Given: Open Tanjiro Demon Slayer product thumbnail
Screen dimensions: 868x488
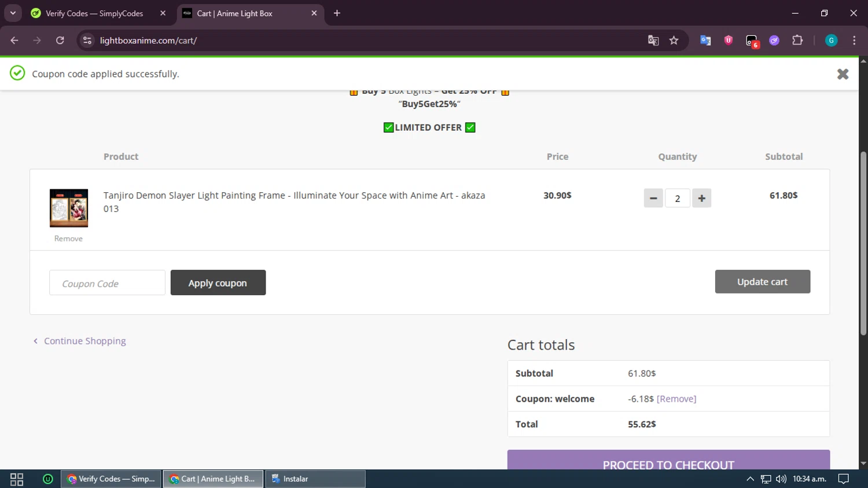Looking at the screenshot, I should point(69,208).
